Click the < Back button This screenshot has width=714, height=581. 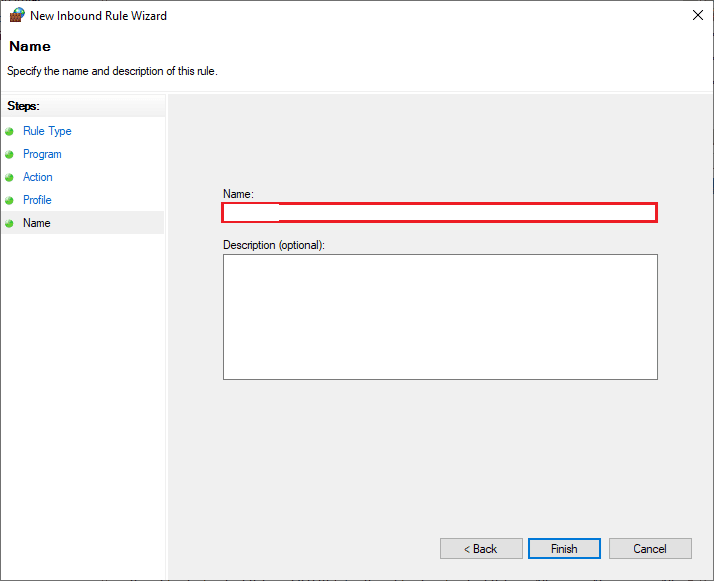[481, 549]
